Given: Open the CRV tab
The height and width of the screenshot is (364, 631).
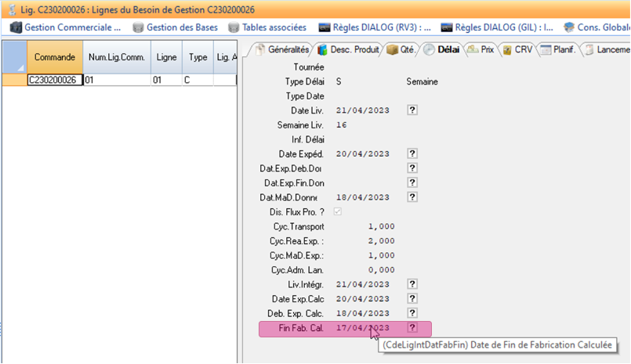Looking at the screenshot, I should pyautogui.click(x=518, y=49).
